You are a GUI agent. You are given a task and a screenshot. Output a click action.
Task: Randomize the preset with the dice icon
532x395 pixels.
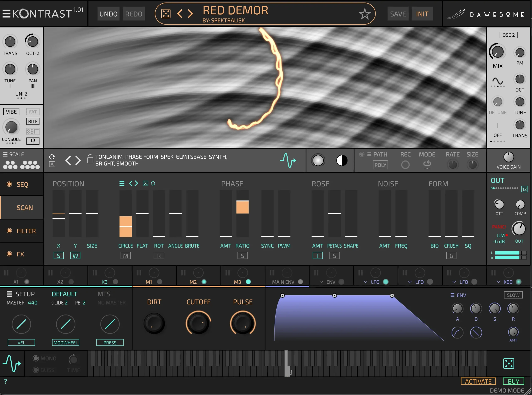166,13
